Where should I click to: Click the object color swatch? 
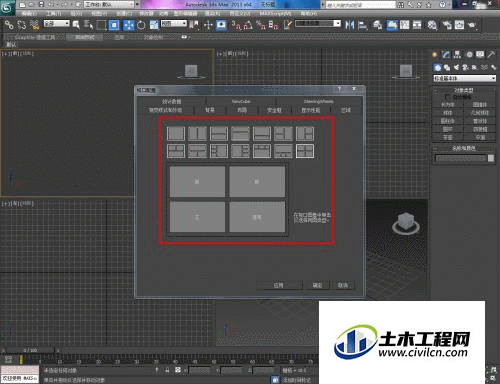[491, 158]
